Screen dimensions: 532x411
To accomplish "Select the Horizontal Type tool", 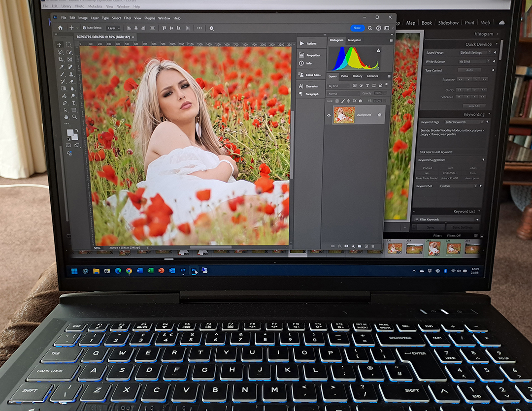I will 73,103.
